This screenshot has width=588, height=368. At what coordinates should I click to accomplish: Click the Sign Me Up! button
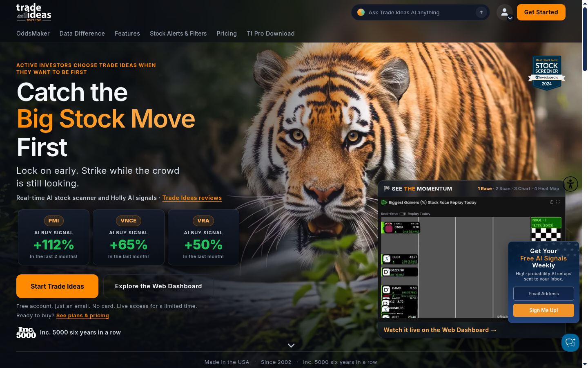coord(543,310)
